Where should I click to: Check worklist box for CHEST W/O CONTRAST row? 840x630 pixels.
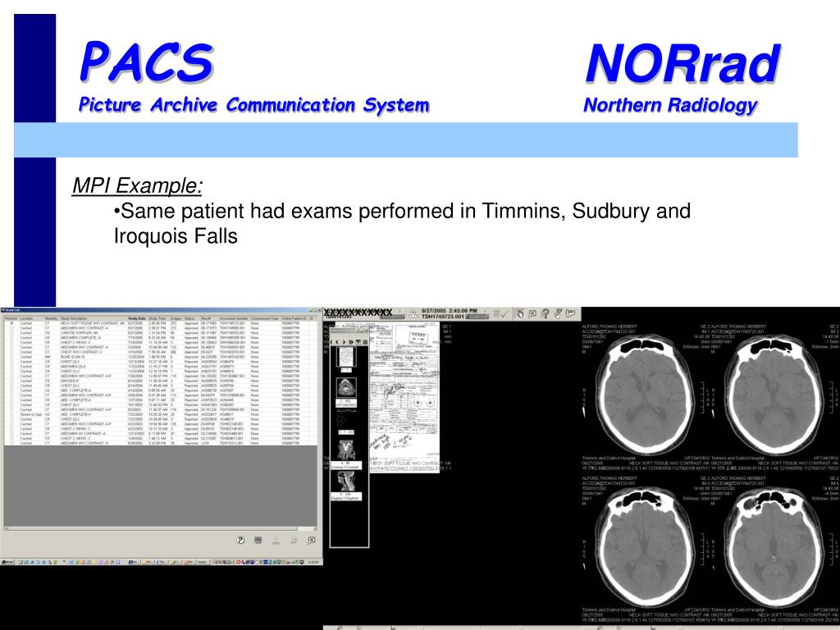tap(11, 352)
